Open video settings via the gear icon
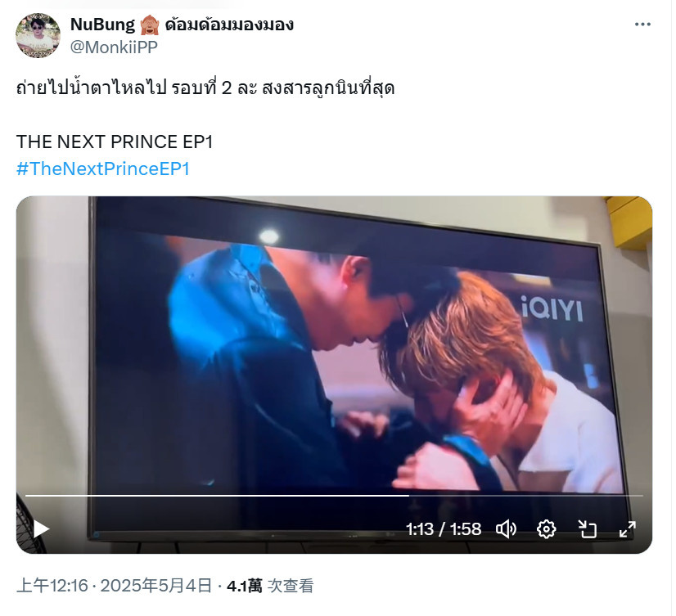676x616 pixels. [546, 529]
